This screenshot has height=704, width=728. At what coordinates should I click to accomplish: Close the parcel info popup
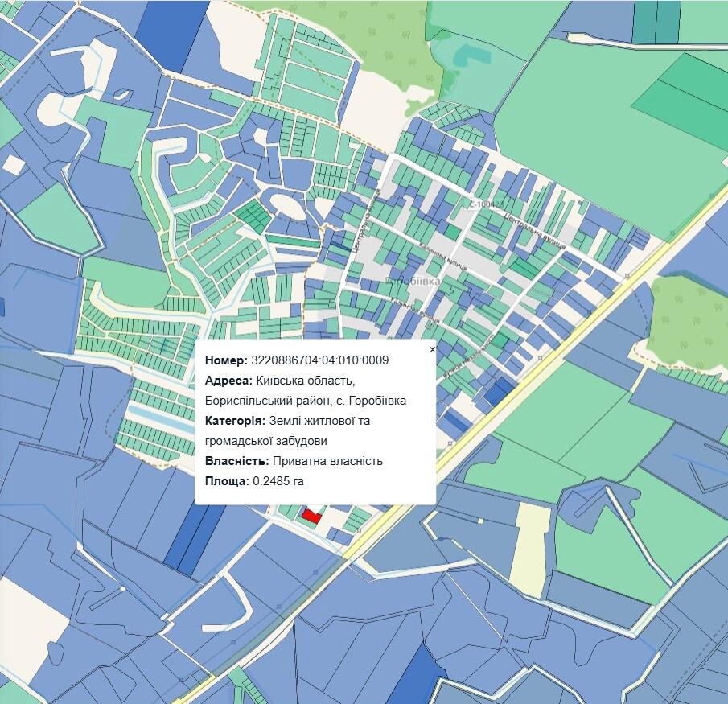[x=432, y=350]
